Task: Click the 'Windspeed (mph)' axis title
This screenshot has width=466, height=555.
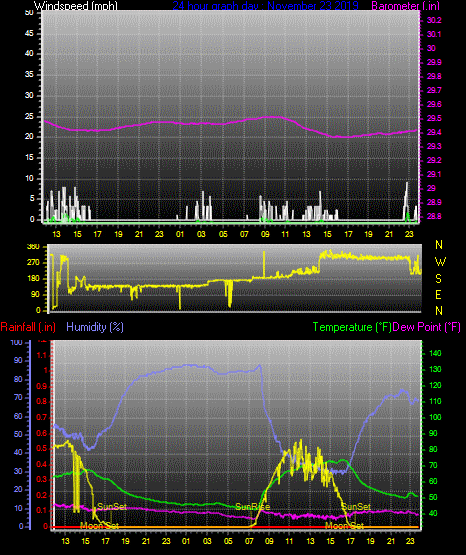Action: [x=76, y=6]
